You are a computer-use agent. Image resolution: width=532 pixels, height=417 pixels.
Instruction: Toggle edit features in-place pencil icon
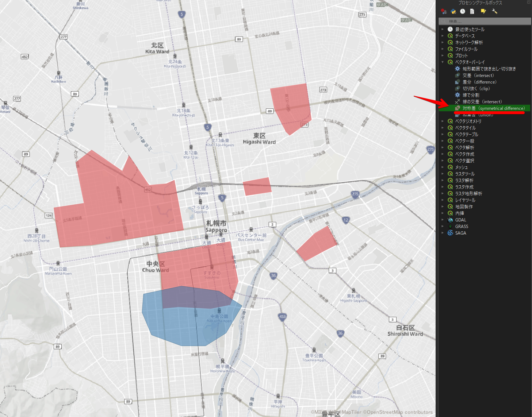483,11
